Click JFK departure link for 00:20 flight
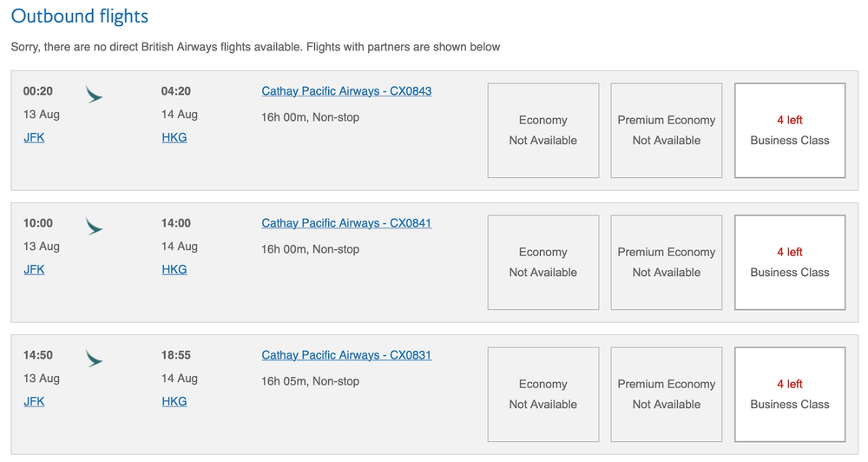The image size is (868, 462). click(34, 137)
